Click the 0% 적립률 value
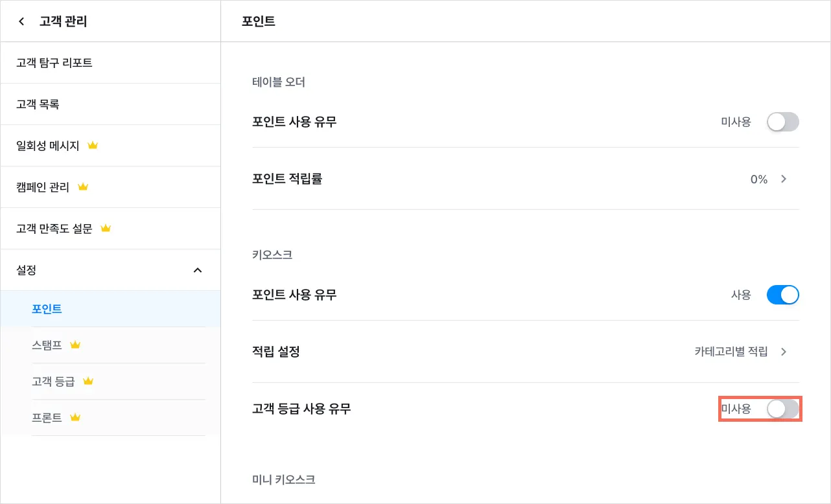831x504 pixels. click(x=758, y=179)
